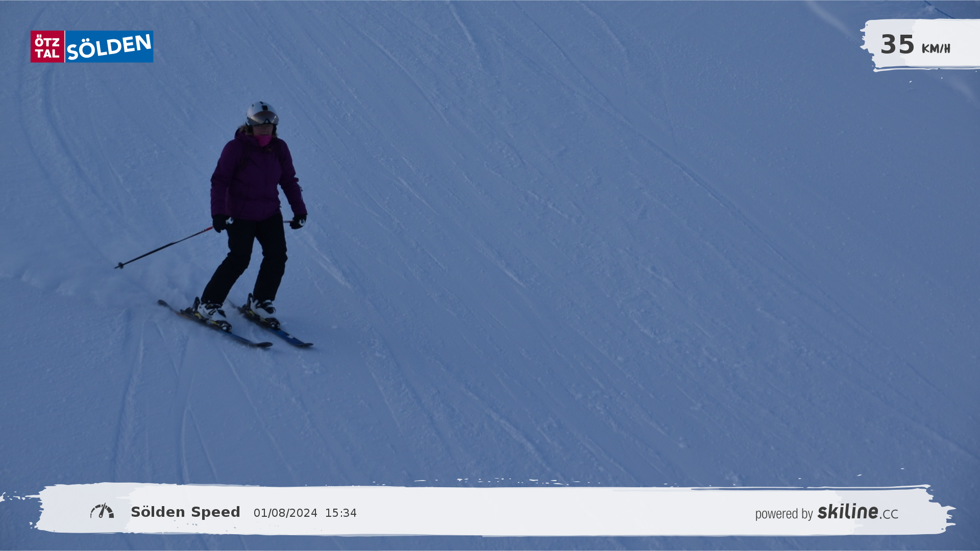
Task: Click the blue Sölden logo
Action: [x=109, y=46]
